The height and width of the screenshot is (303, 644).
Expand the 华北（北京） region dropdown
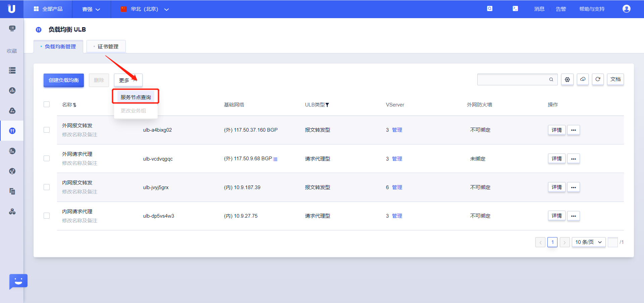[145, 9]
